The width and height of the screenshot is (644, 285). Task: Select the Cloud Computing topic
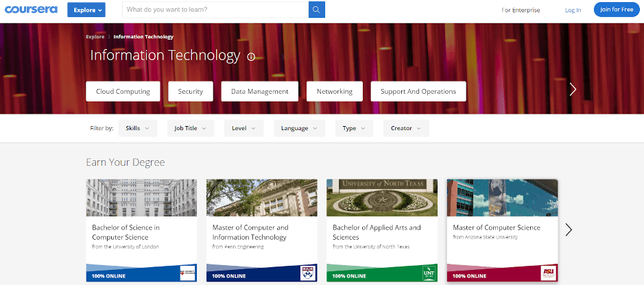pos(123,91)
